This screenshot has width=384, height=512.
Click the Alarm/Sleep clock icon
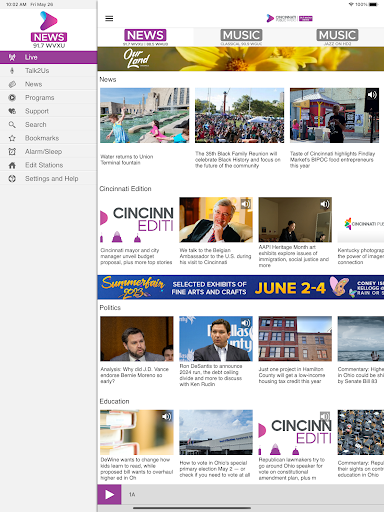click(x=12, y=152)
